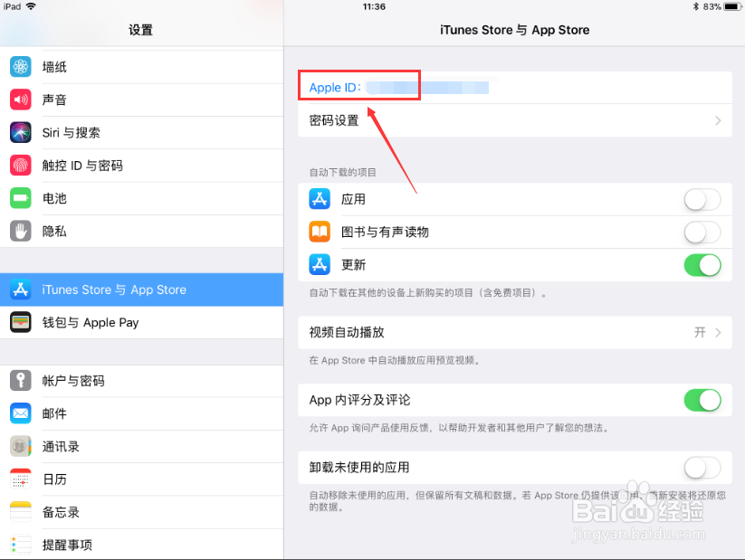Open 帐户与密码 settings
Viewport: 745px width, 560px height.
coord(141,381)
